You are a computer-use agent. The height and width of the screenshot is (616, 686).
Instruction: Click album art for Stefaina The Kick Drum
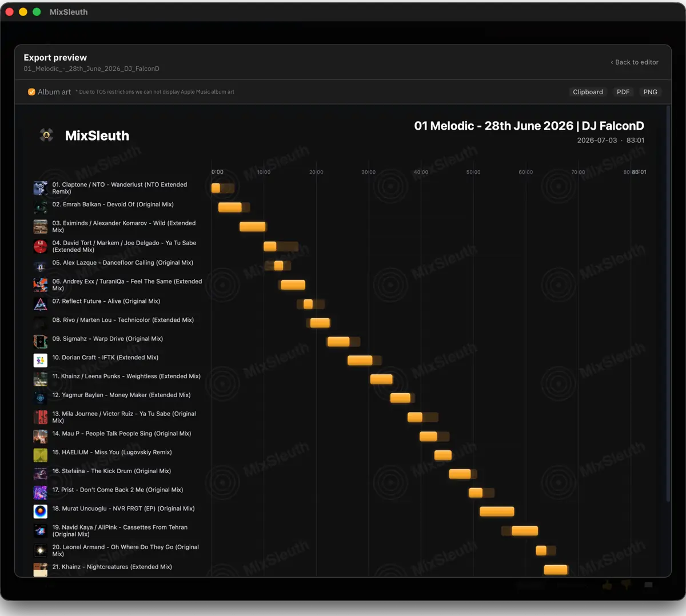coord(40,474)
